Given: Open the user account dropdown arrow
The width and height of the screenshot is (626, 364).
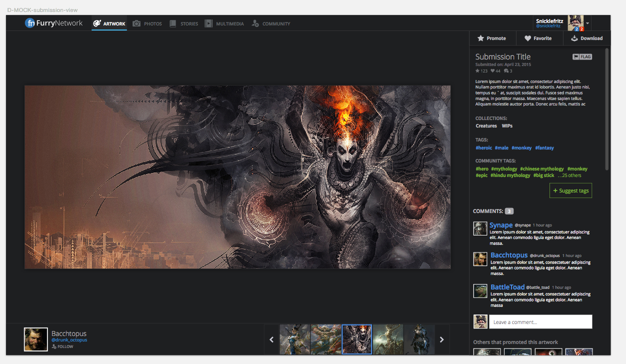Looking at the screenshot, I should (588, 23).
